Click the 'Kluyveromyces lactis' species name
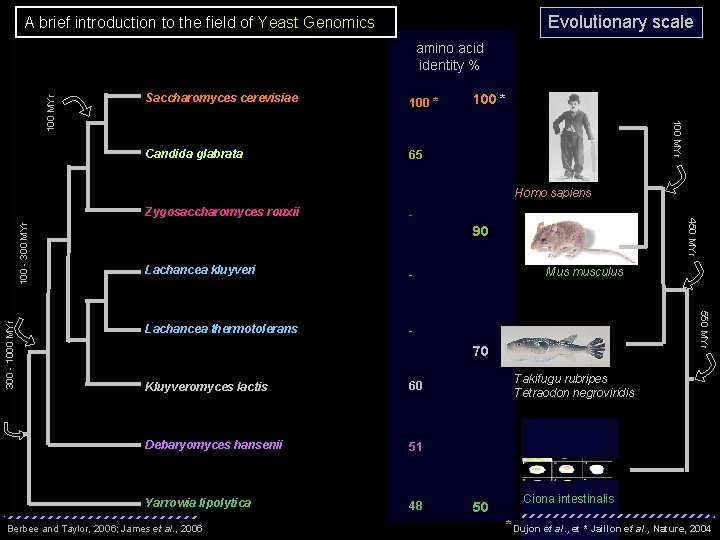Image resolution: width=720 pixels, height=540 pixels. point(206,387)
